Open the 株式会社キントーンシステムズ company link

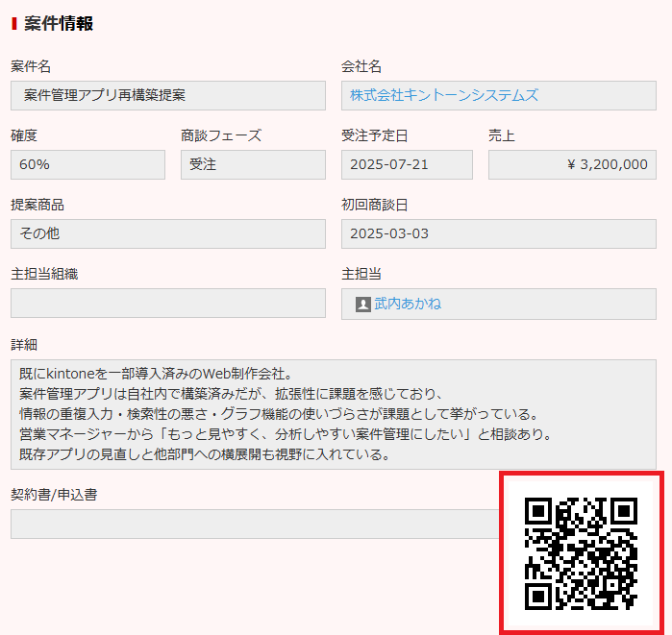click(444, 95)
